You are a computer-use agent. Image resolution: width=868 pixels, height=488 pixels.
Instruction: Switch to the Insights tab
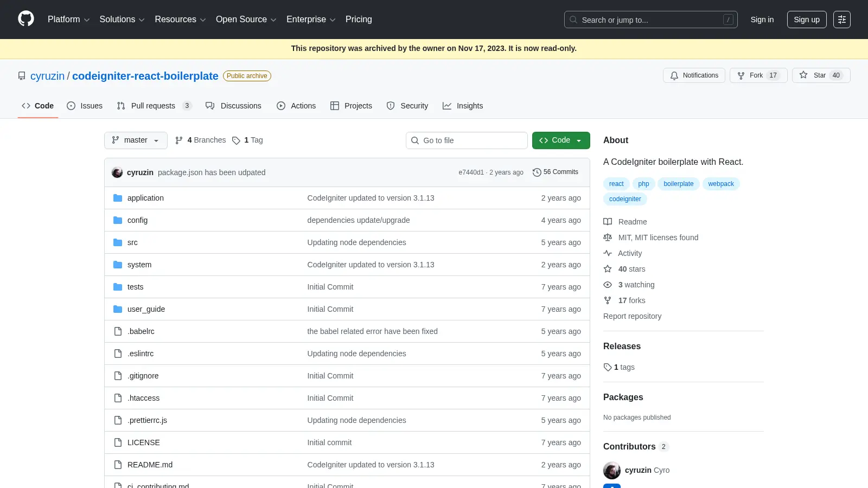click(x=463, y=106)
